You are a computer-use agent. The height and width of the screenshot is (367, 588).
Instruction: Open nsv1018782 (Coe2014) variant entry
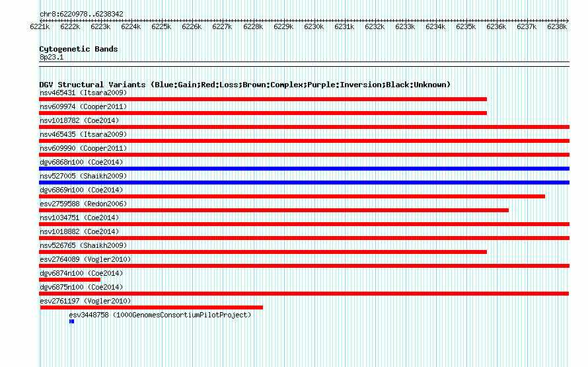click(x=79, y=120)
